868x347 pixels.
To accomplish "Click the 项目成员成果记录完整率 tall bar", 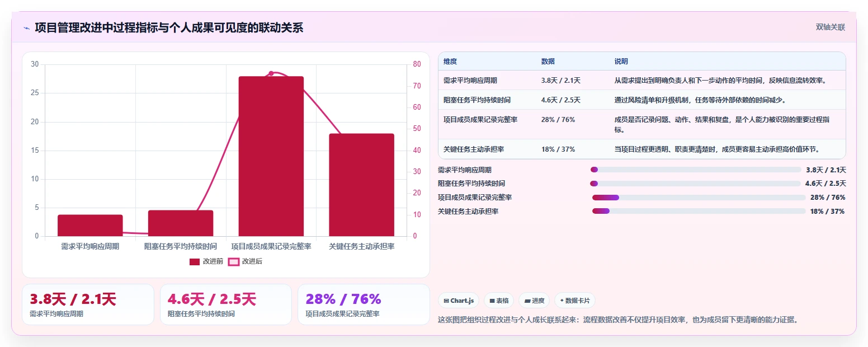I will [271, 156].
